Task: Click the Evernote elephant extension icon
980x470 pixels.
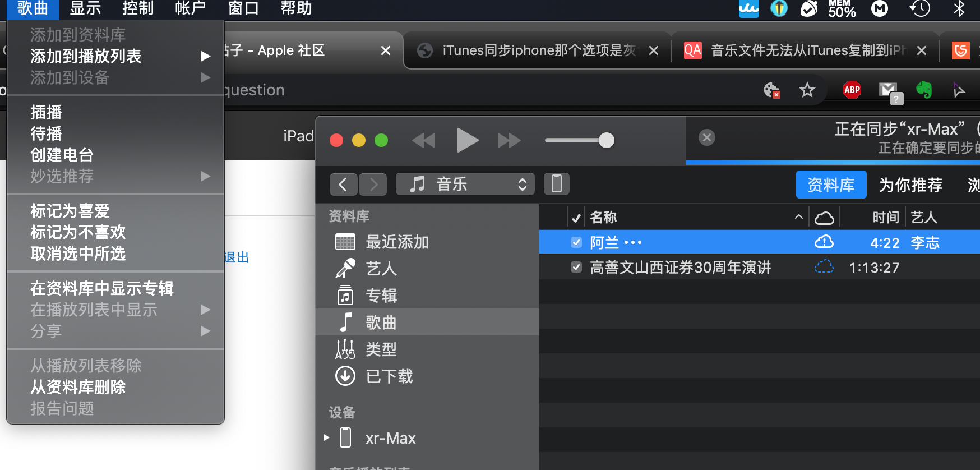Action: pos(923,90)
